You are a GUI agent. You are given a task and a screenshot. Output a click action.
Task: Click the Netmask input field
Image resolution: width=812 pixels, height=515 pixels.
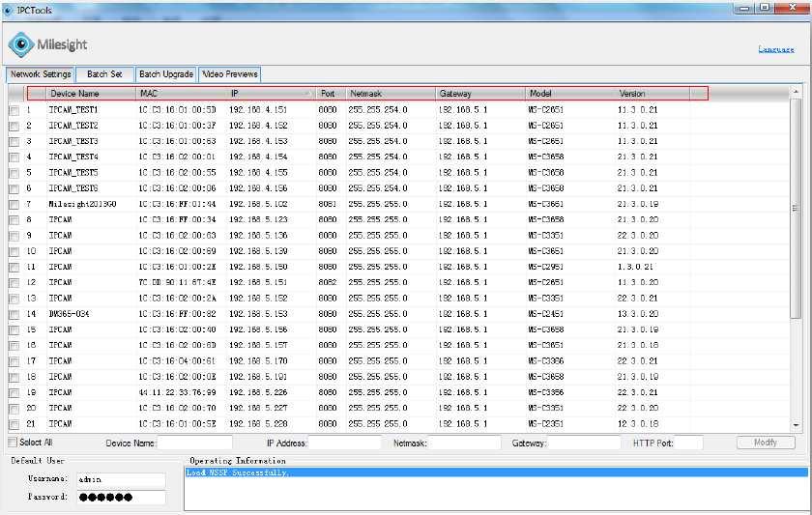pos(465,443)
